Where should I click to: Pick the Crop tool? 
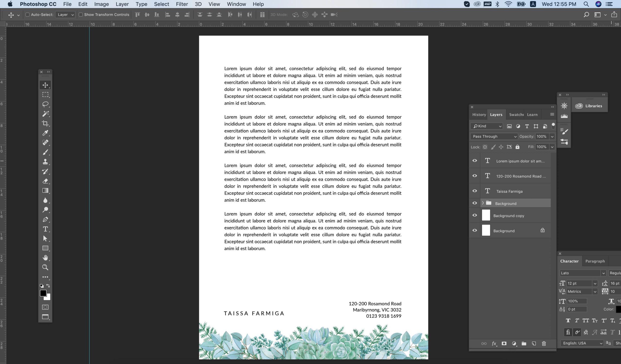click(x=45, y=123)
